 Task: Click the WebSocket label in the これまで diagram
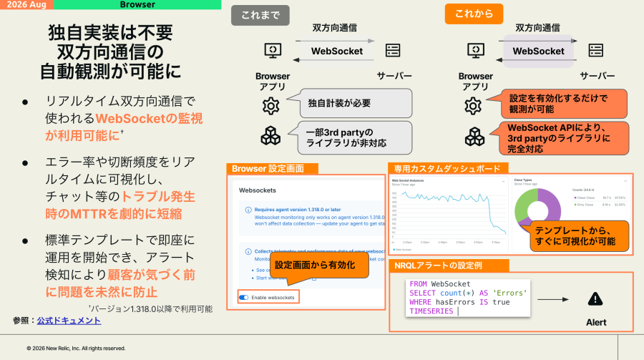pyautogui.click(x=337, y=51)
